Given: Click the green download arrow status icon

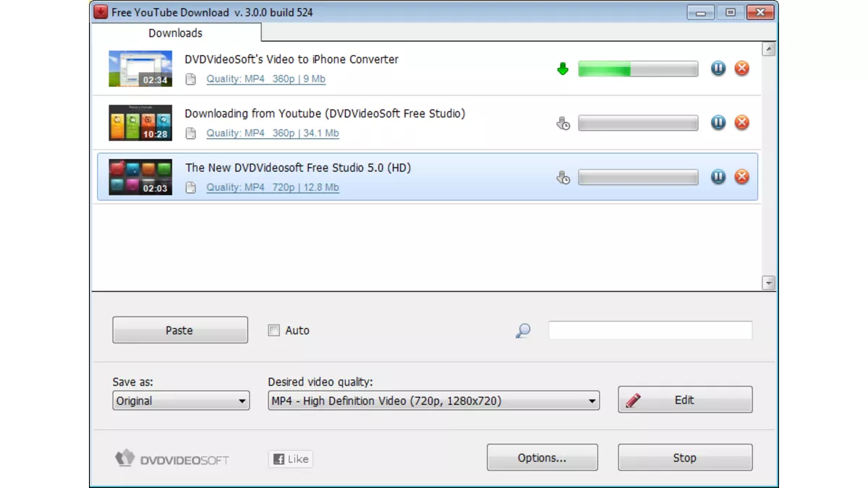Looking at the screenshot, I should point(563,69).
